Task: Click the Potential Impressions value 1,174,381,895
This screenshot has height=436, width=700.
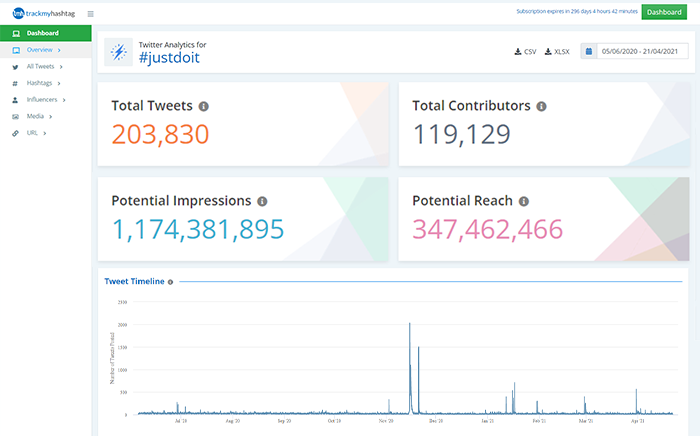Action: click(198, 229)
